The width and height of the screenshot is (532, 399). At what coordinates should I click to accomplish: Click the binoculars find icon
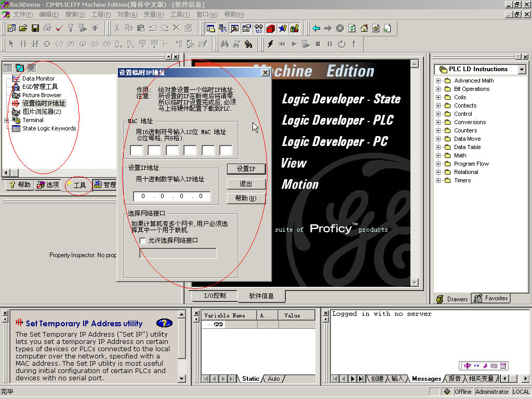(224, 44)
